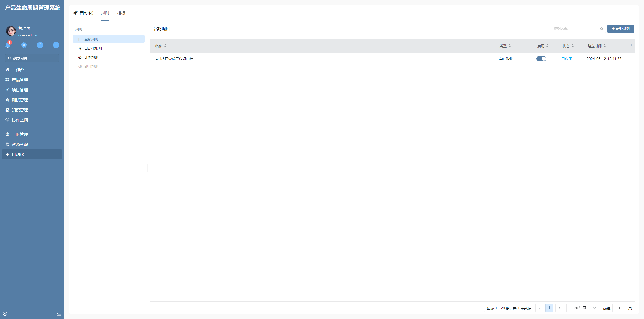Click the bottom-left circular settings icon
Image resolution: width=644 pixels, height=319 pixels.
pyautogui.click(x=5, y=314)
